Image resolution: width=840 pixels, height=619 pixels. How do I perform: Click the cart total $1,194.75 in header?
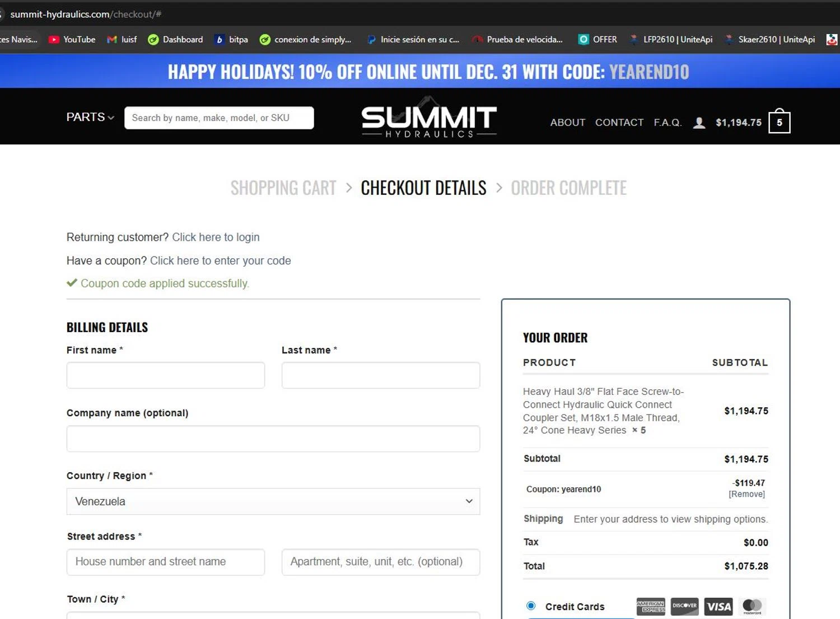pyautogui.click(x=739, y=123)
